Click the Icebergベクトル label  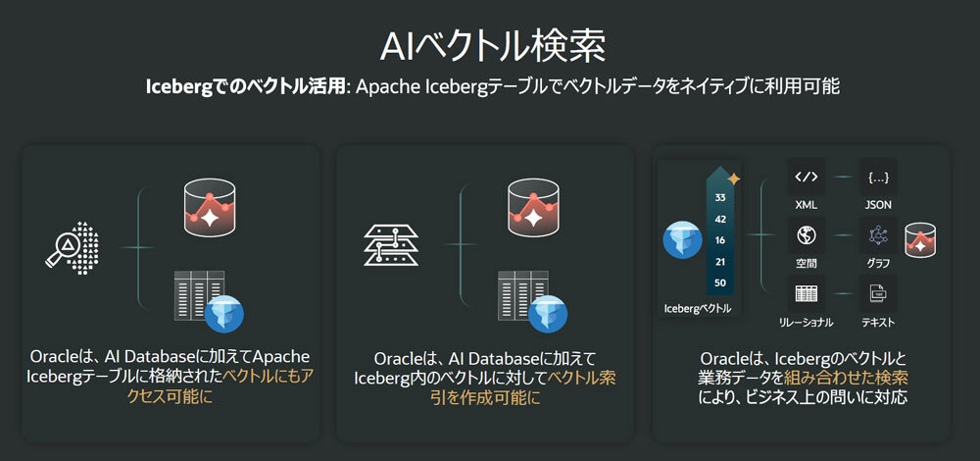(x=697, y=308)
